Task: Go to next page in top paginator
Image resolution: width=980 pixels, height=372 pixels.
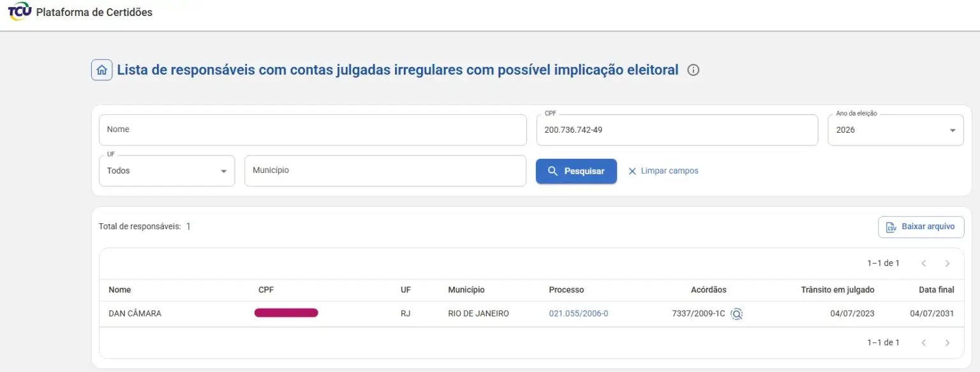Action: click(x=947, y=264)
